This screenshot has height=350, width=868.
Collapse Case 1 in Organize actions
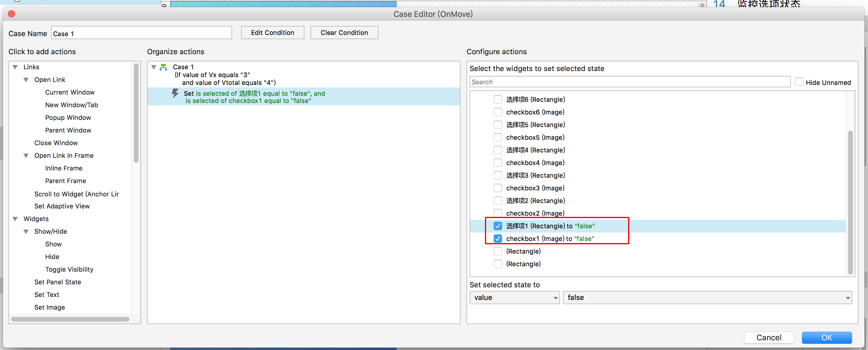point(154,67)
